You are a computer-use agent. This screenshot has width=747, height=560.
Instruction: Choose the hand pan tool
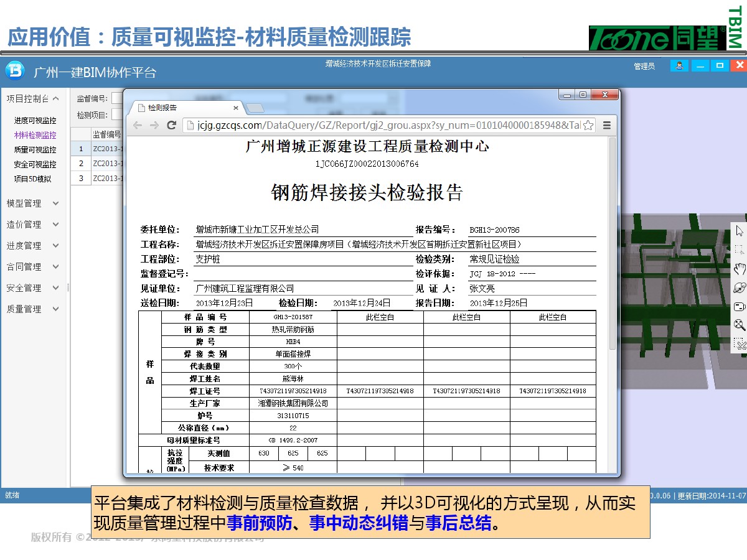coord(739,269)
